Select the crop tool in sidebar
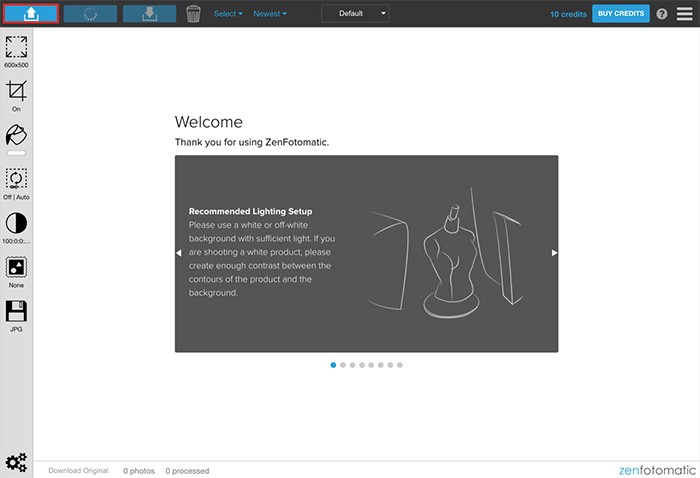 pyautogui.click(x=16, y=91)
